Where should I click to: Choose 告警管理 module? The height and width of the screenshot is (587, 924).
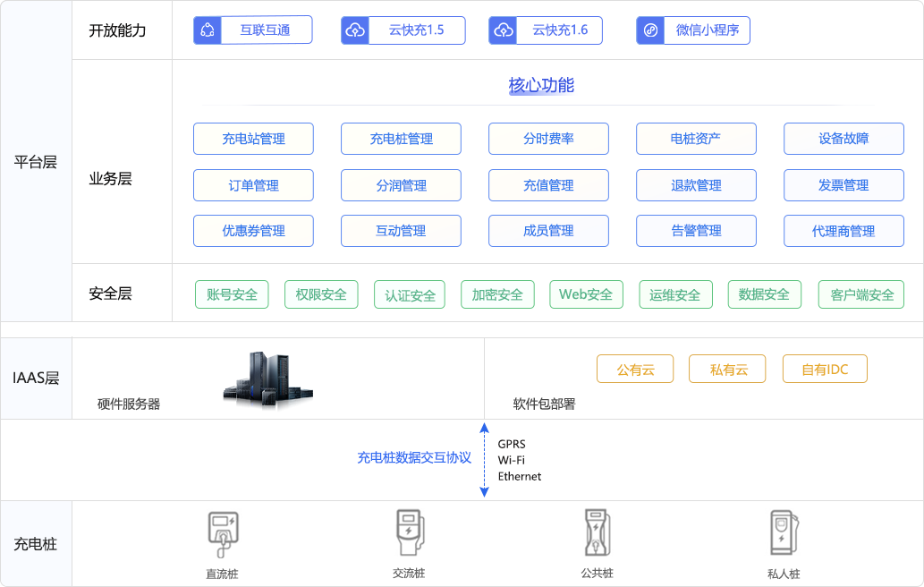click(x=696, y=231)
